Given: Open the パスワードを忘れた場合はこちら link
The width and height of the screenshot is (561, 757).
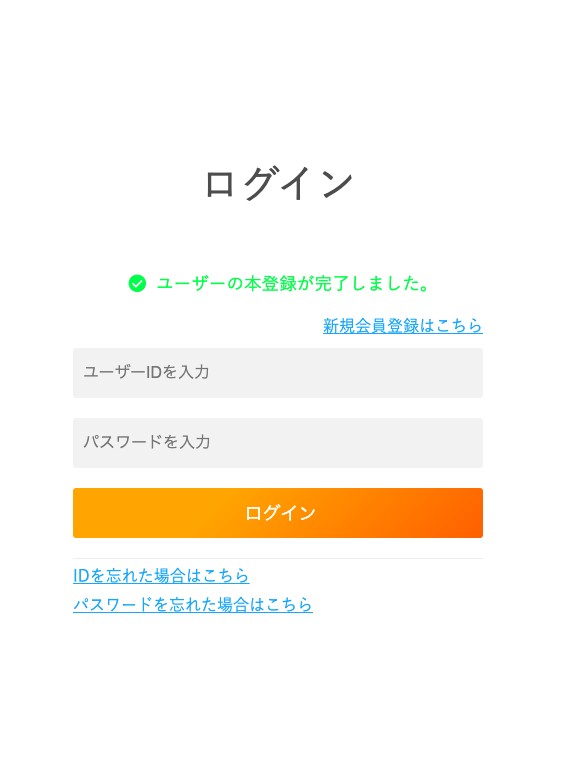Looking at the screenshot, I should [x=193, y=604].
